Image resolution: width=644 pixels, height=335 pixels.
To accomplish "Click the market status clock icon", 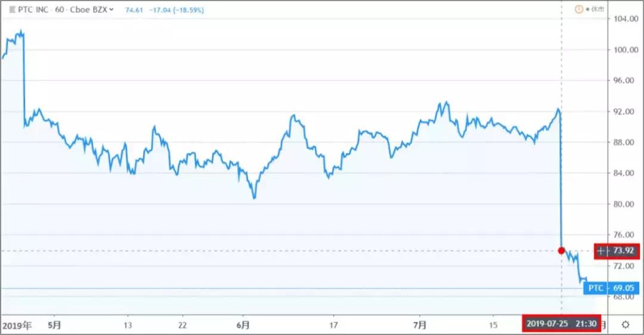I will pos(578,9).
